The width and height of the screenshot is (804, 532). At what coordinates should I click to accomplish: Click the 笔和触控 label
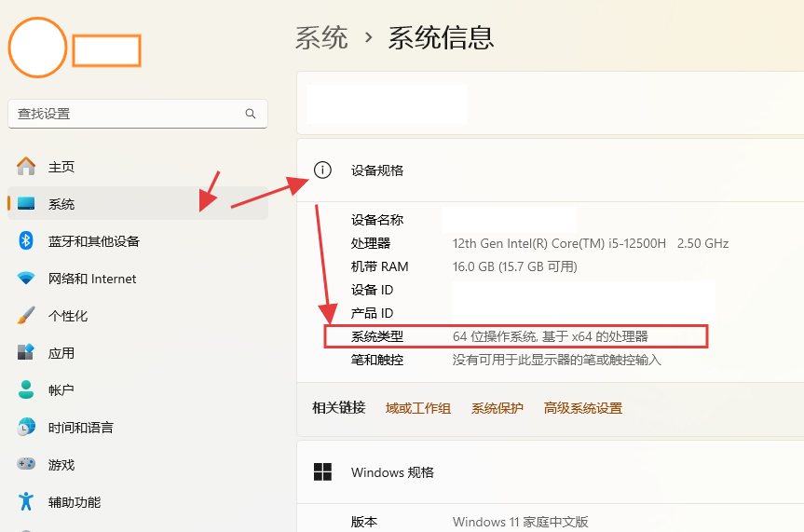(377, 360)
